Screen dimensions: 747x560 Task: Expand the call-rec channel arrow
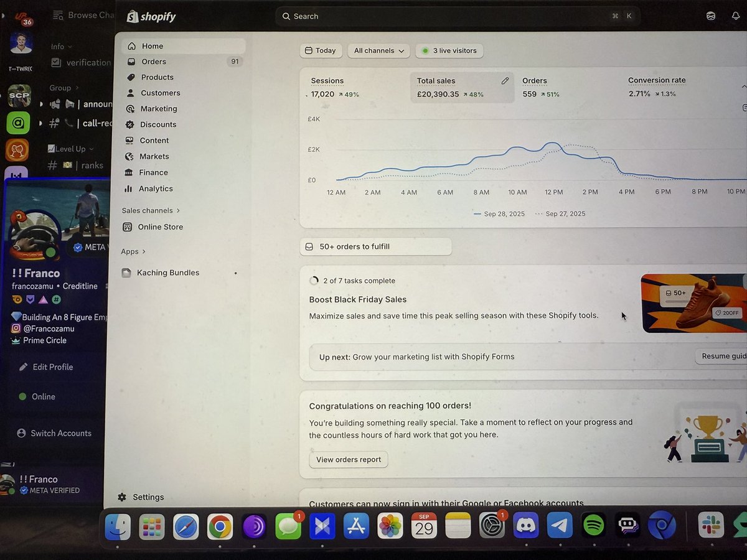[41, 123]
